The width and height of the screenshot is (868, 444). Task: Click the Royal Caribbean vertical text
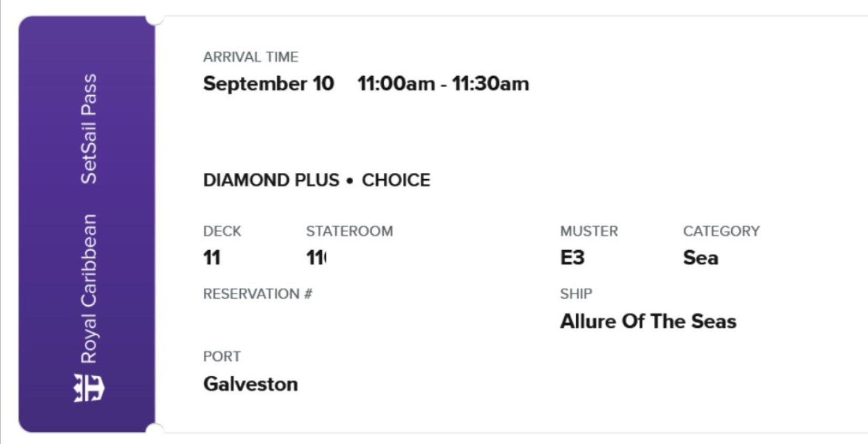pos(88,288)
